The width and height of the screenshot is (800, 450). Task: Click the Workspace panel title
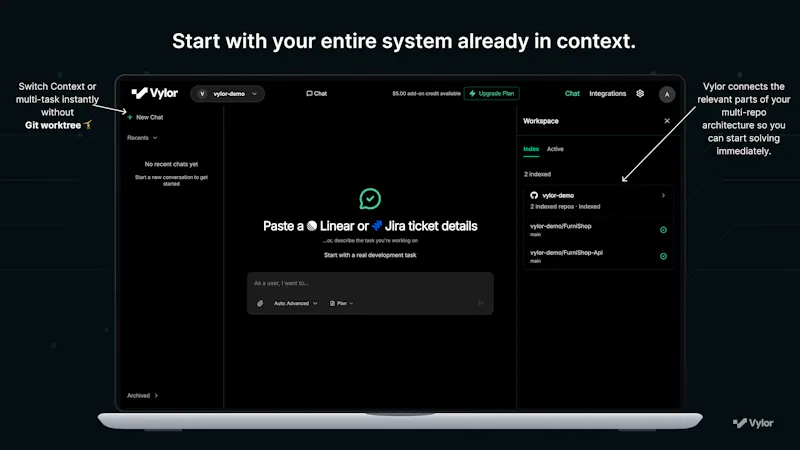[541, 121]
